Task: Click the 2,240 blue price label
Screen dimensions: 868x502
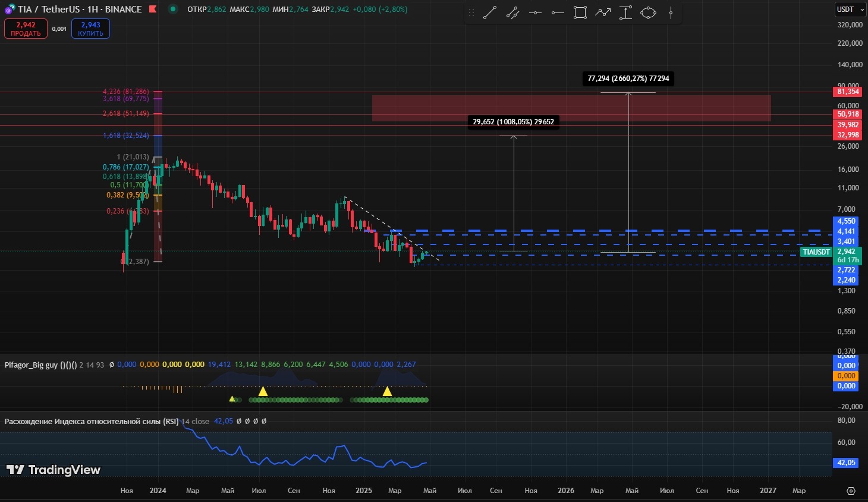Action: [847, 280]
